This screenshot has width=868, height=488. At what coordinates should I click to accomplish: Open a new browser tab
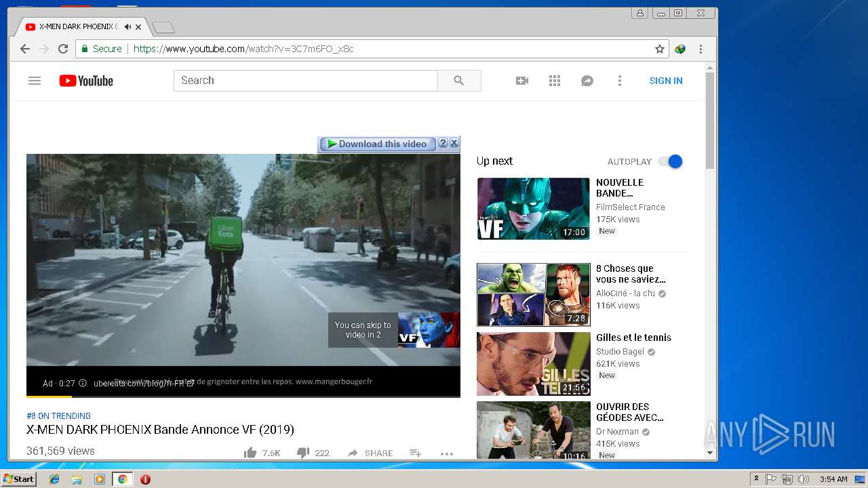pyautogui.click(x=163, y=27)
